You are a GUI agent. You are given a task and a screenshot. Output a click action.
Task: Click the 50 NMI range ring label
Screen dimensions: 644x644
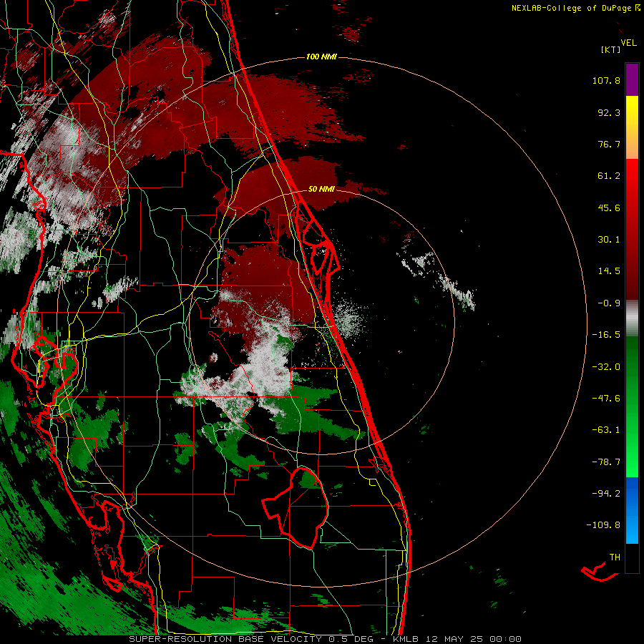point(321,189)
